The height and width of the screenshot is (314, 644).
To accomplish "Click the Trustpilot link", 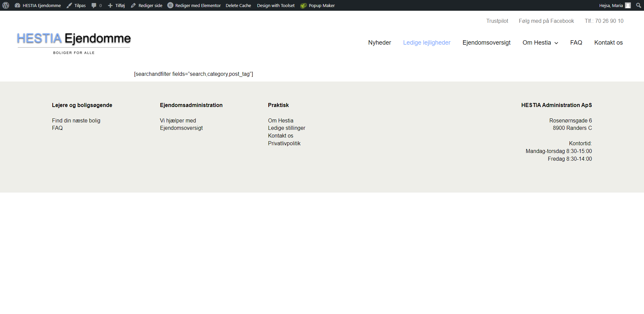I will coord(497,21).
